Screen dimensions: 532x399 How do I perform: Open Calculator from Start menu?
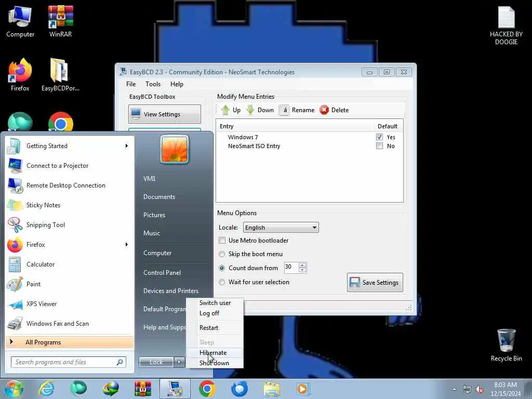coord(70,264)
